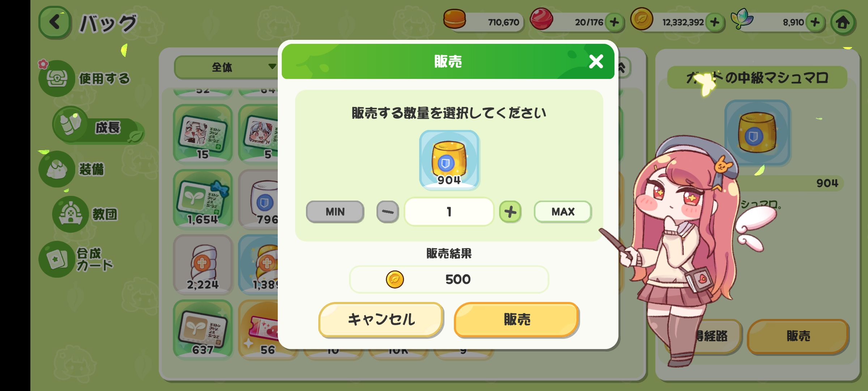Open the home screen icon
The width and height of the screenshot is (868, 391).
pyautogui.click(x=843, y=22)
